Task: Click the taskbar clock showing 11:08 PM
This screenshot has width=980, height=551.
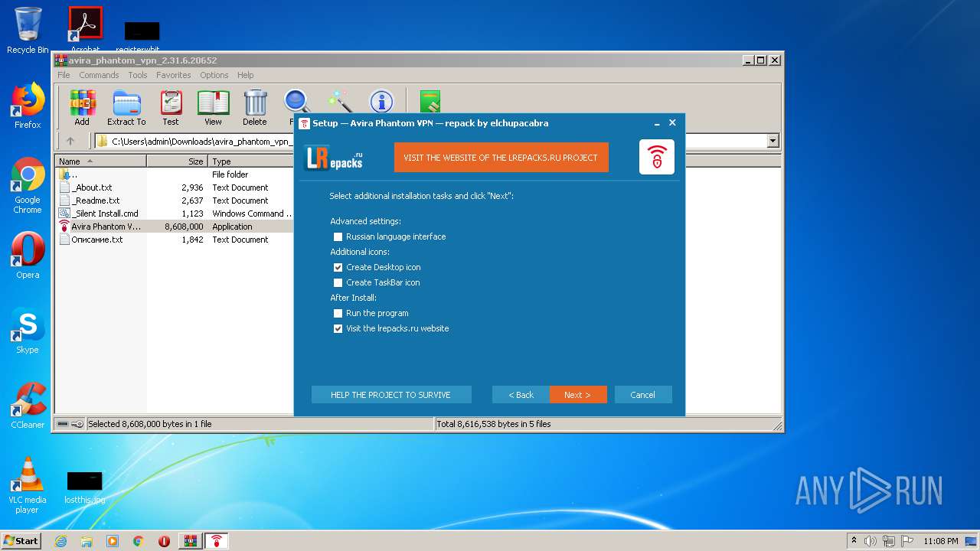Action: (x=941, y=541)
